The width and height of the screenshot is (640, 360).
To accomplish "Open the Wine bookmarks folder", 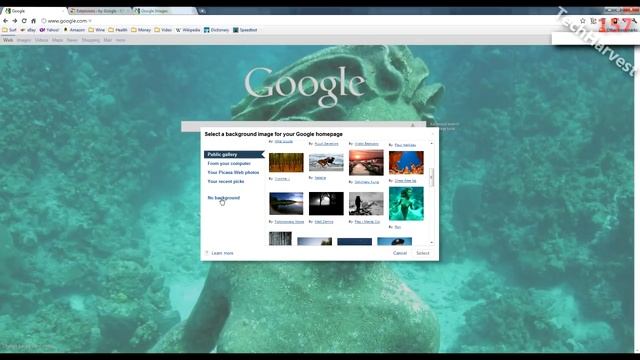I will coord(97,30).
